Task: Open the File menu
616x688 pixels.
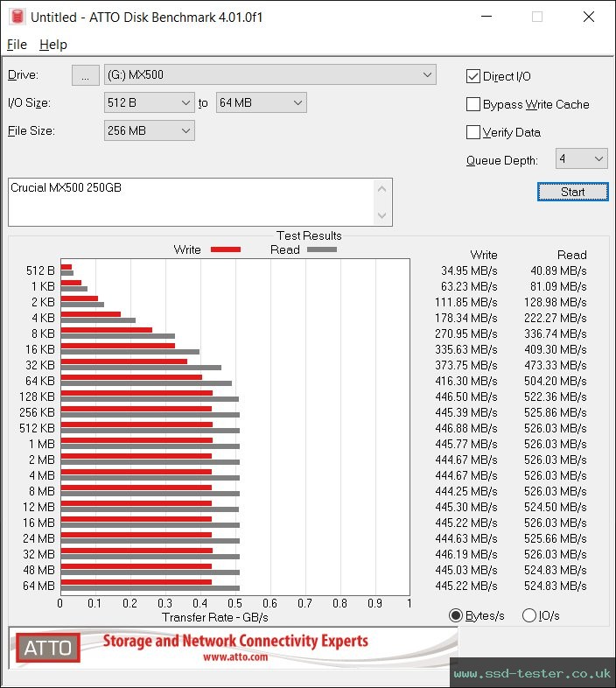Action: tap(17, 45)
